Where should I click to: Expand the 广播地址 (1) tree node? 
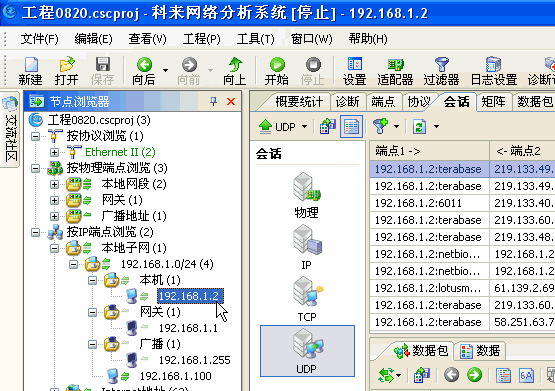(54, 216)
